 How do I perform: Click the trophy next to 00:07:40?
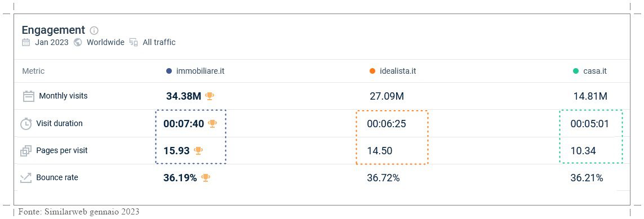[212, 123]
